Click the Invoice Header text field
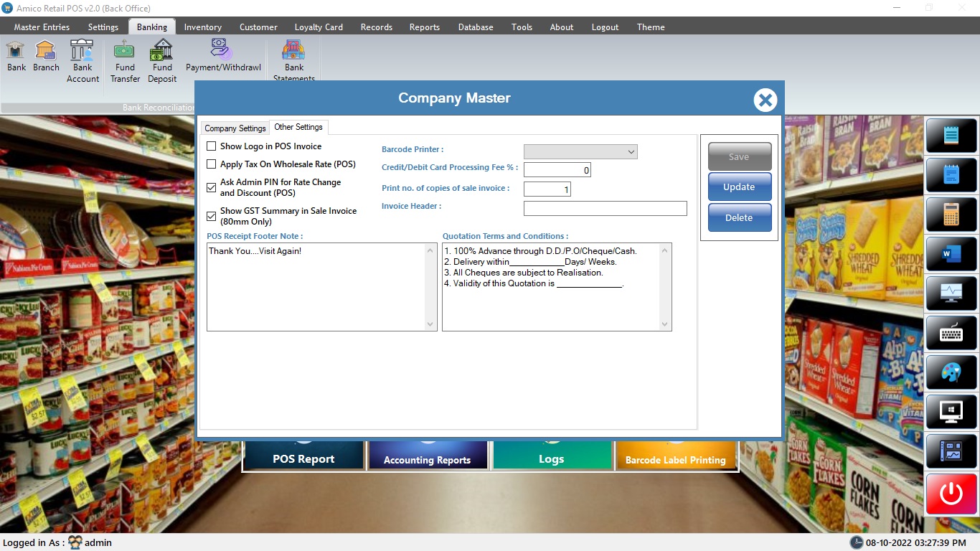Image resolution: width=980 pixels, height=551 pixels. click(605, 208)
